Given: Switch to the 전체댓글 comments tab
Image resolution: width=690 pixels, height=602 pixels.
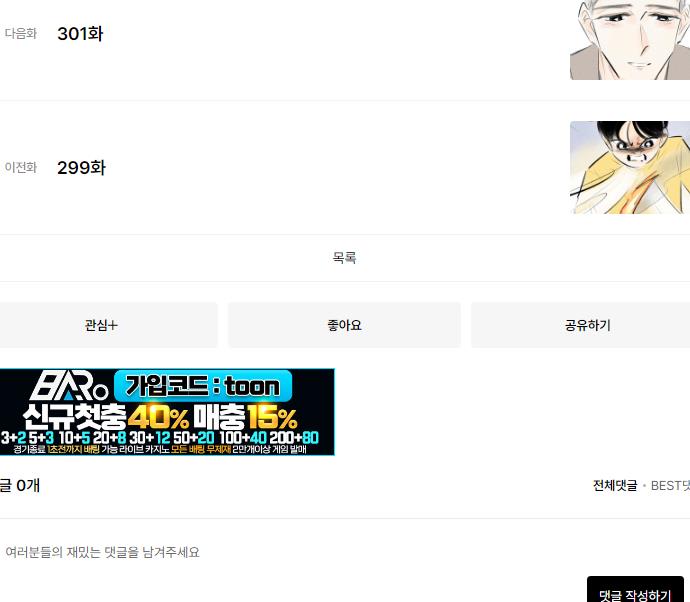Looking at the screenshot, I should click(615, 486).
